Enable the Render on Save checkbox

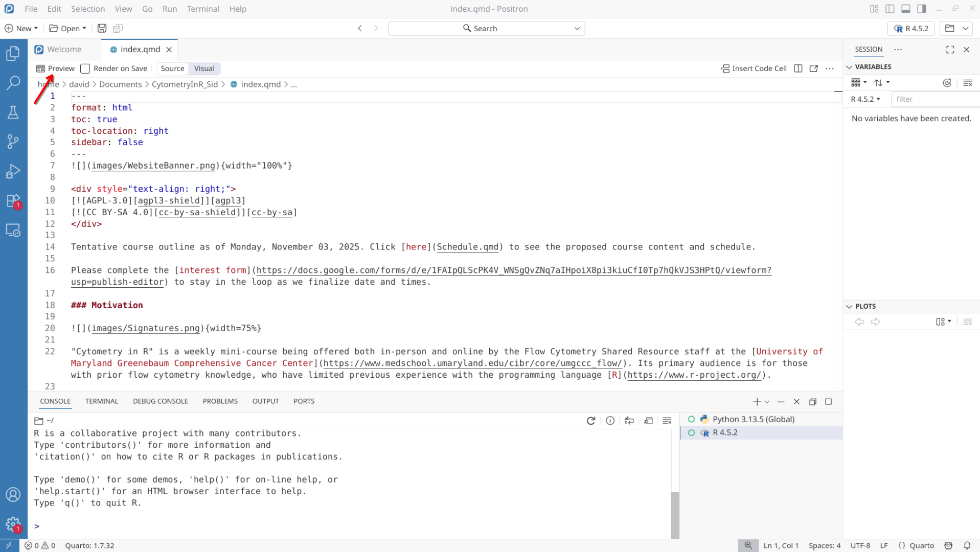coord(85,68)
